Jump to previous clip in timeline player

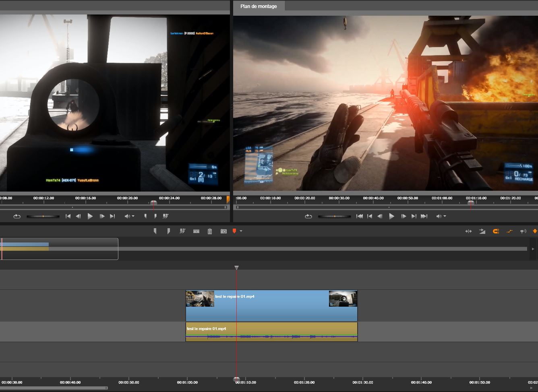pos(370,216)
